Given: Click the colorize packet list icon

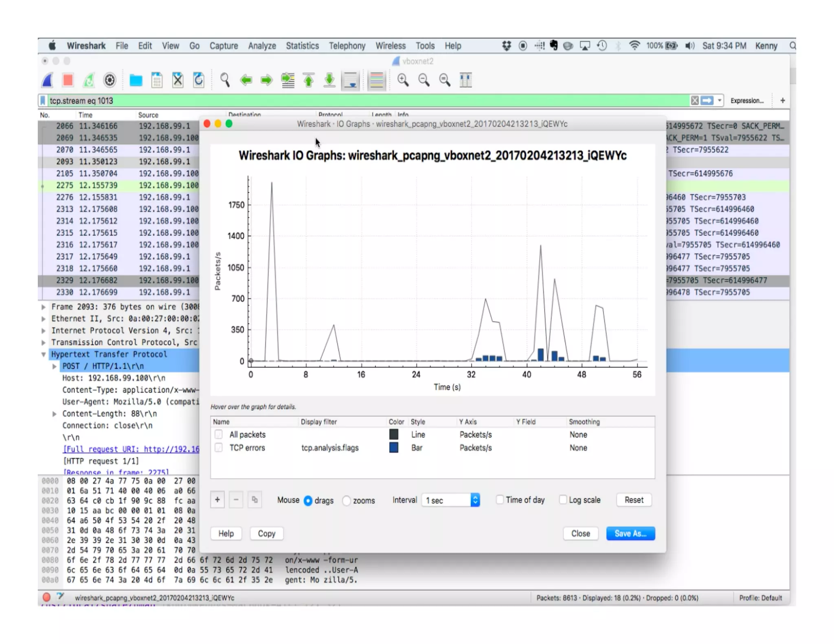Looking at the screenshot, I should pos(377,80).
